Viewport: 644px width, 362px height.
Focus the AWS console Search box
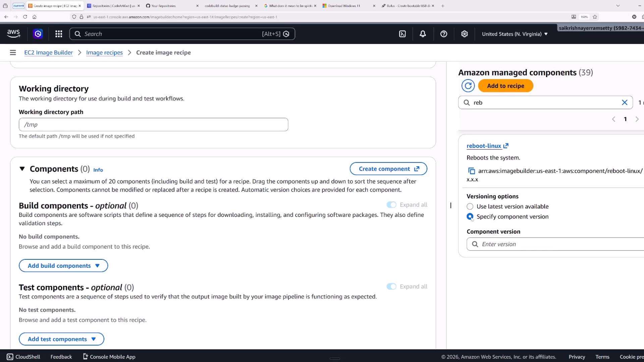tap(182, 34)
